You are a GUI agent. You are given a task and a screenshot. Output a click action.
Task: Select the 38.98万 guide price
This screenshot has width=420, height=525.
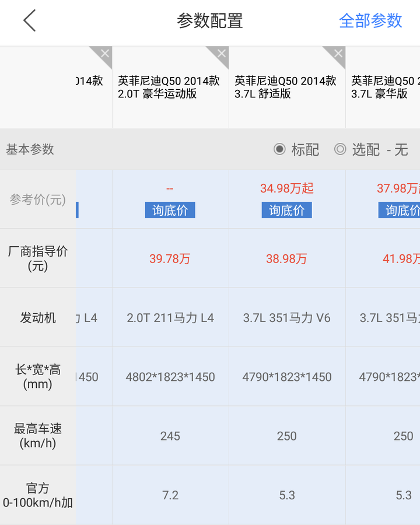(286, 259)
